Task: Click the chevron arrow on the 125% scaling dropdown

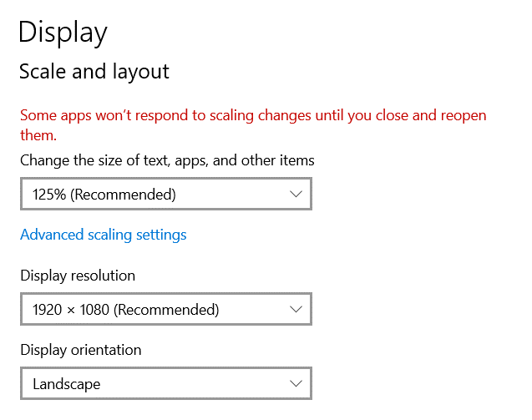Action: click(x=296, y=195)
